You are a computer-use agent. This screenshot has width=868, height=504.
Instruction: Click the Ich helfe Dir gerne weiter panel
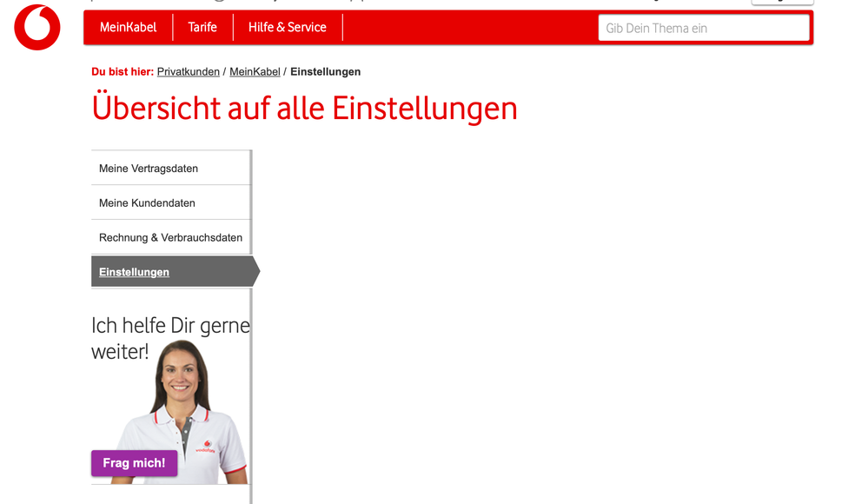[169, 337]
